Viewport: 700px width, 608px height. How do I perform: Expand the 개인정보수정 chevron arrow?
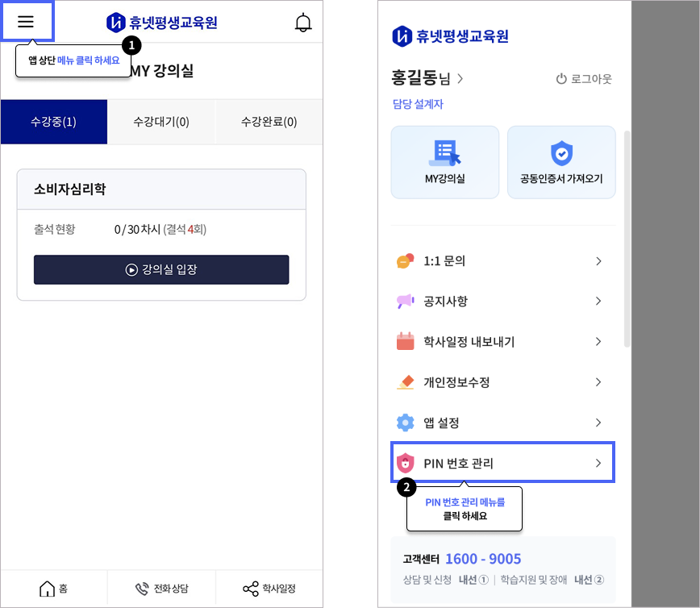tap(598, 382)
